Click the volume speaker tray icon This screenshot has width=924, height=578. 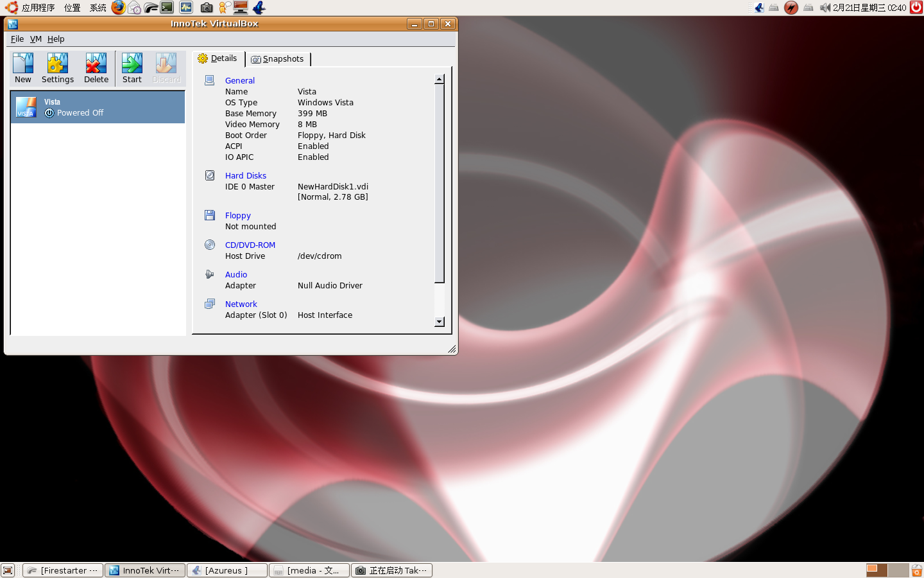coord(825,8)
